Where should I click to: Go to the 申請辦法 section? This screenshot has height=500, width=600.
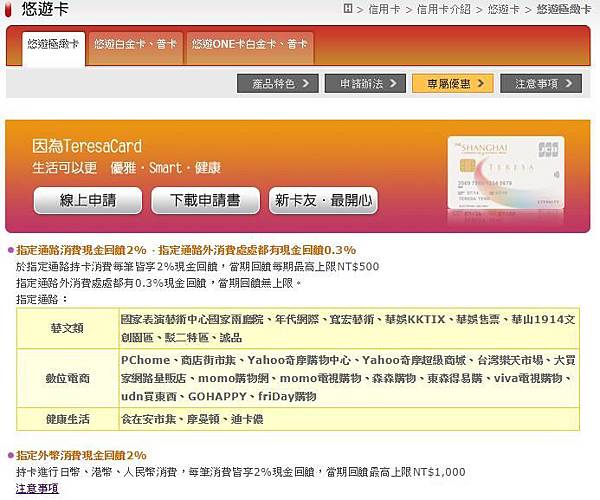[x=365, y=83]
